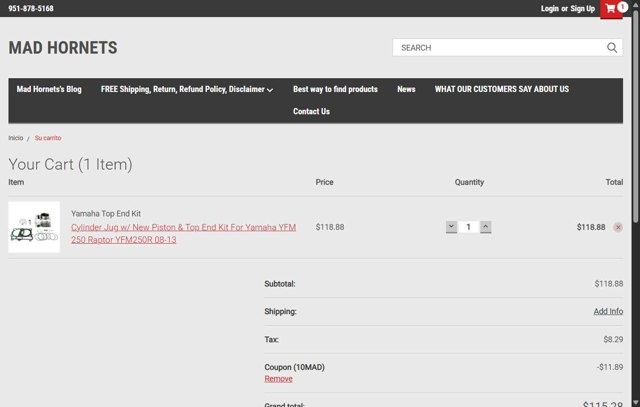The image size is (640, 407).
Task: Click the search magnifier icon
Action: pos(612,48)
